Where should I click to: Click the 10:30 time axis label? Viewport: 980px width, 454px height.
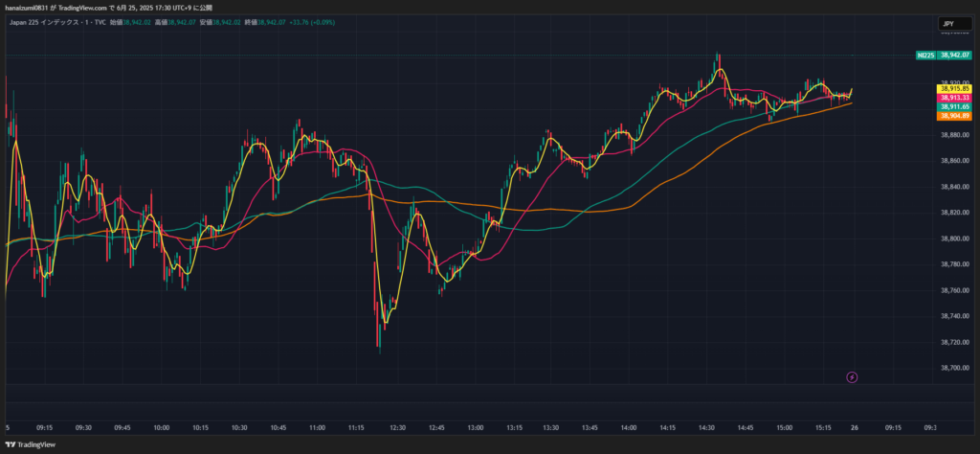(239, 428)
